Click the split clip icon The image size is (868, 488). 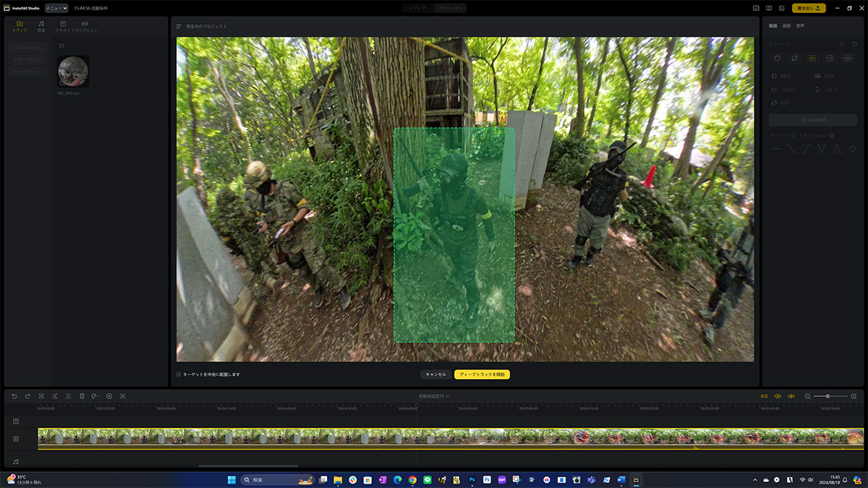[x=41, y=396]
